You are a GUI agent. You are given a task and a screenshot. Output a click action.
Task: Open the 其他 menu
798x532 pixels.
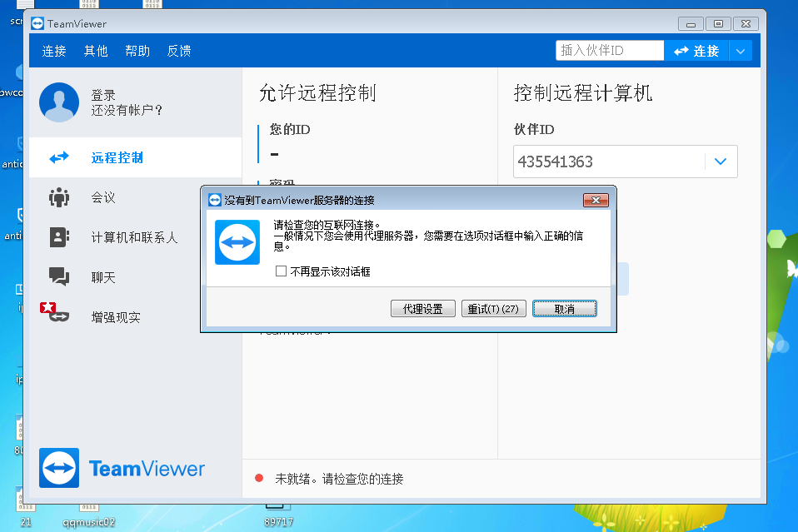pyautogui.click(x=96, y=51)
